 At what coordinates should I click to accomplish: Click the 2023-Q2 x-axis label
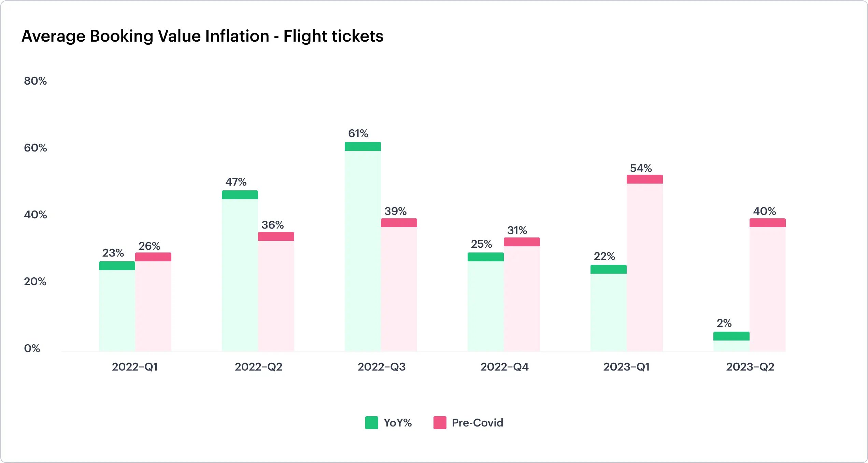(x=750, y=367)
